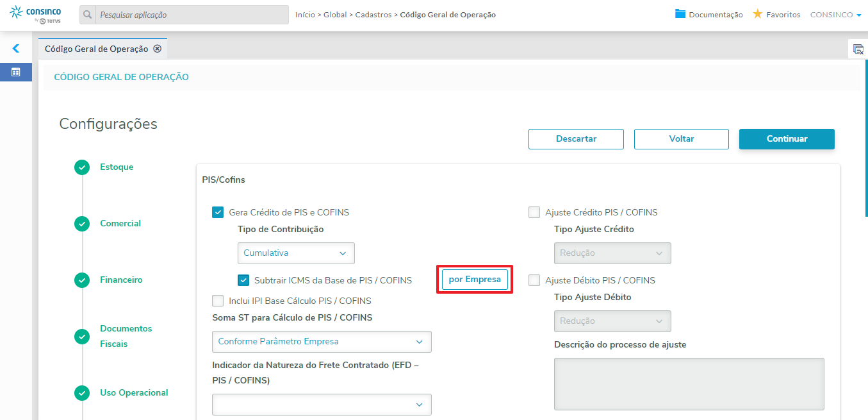Click the search magnifier icon
868x420 pixels.
click(x=88, y=15)
